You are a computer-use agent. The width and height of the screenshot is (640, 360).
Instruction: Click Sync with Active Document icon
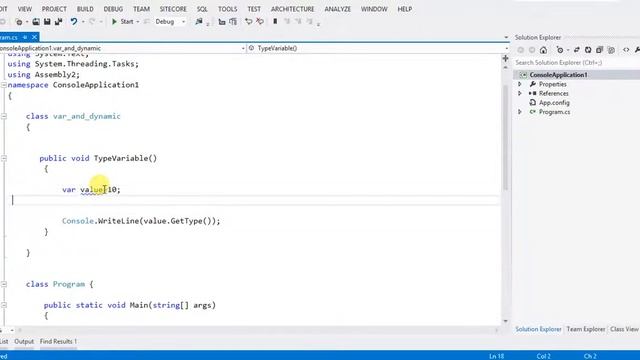coord(576,50)
